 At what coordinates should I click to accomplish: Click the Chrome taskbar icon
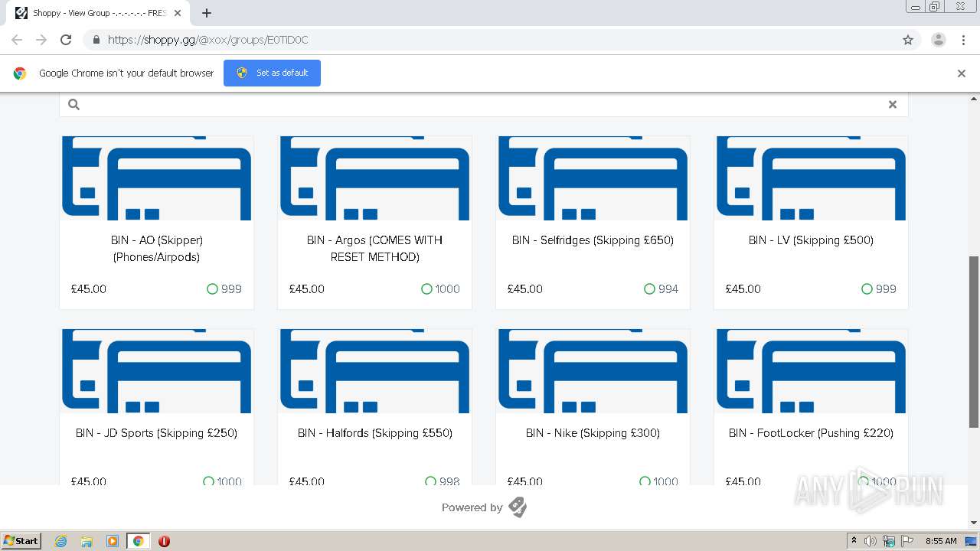(x=138, y=541)
